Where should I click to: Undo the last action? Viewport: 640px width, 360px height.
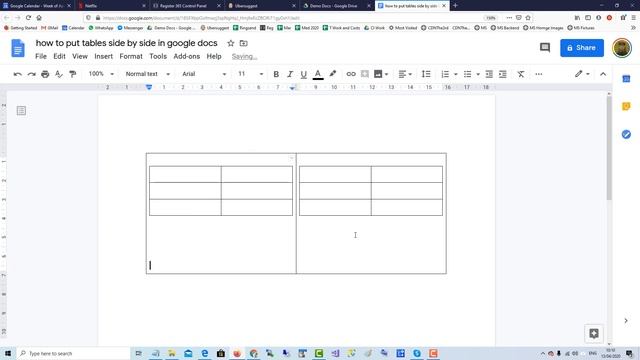(18, 74)
